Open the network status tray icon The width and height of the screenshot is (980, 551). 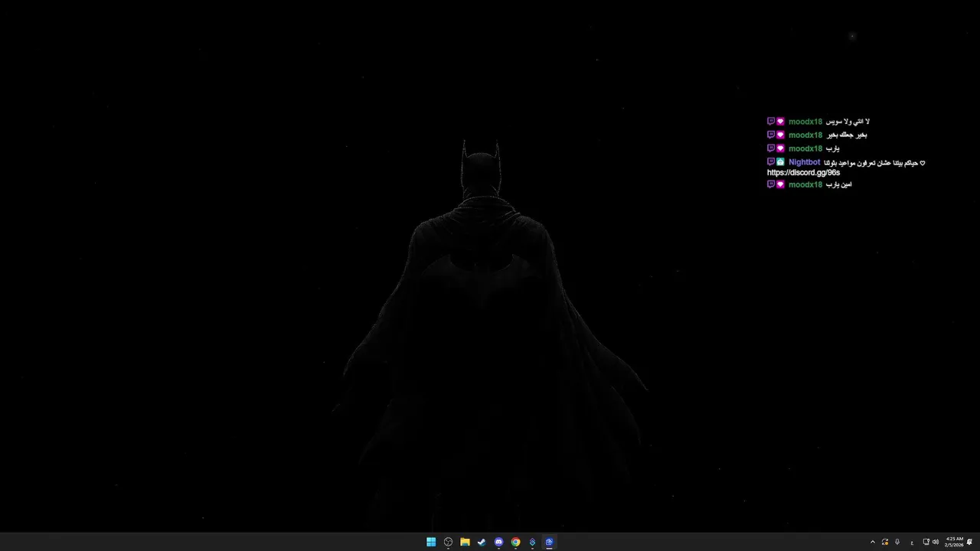926,542
